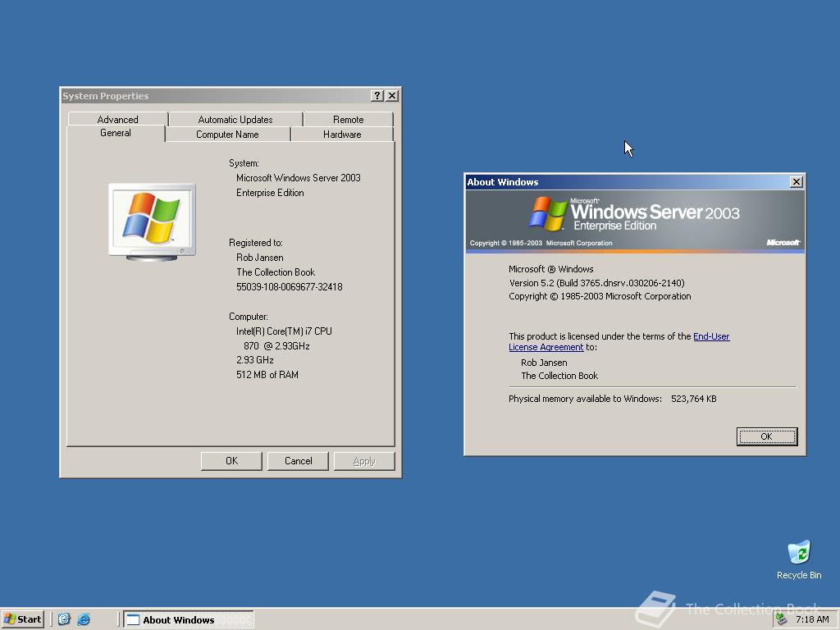Switch to the Automatic Updates tab
The height and width of the screenshot is (630, 840).
235,120
